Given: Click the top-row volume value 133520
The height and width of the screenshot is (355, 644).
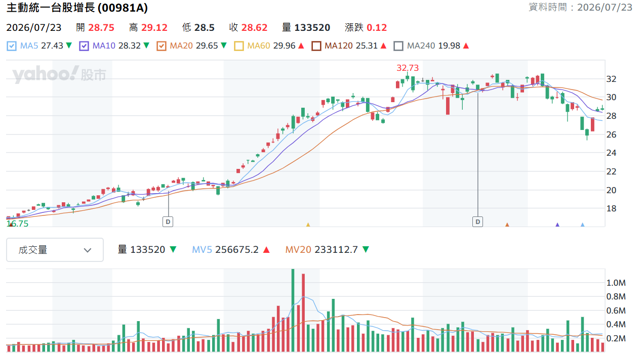Looking at the screenshot, I should point(313,28).
